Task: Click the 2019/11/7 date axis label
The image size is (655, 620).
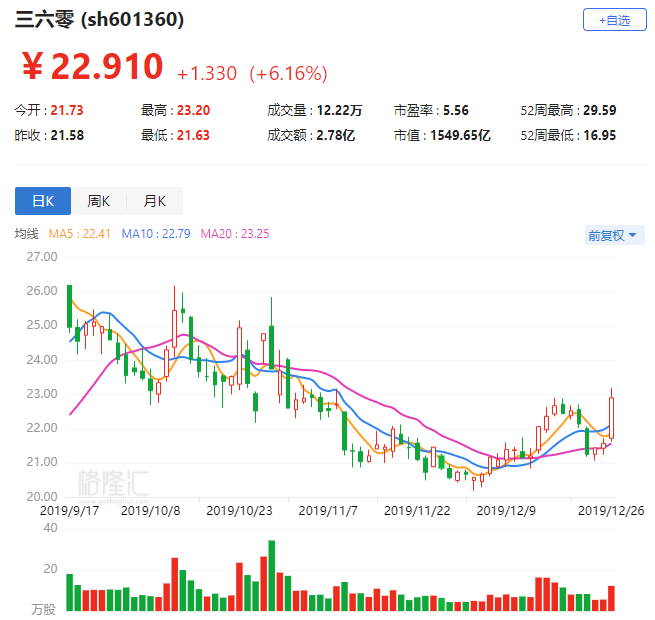Action: pos(328,511)
